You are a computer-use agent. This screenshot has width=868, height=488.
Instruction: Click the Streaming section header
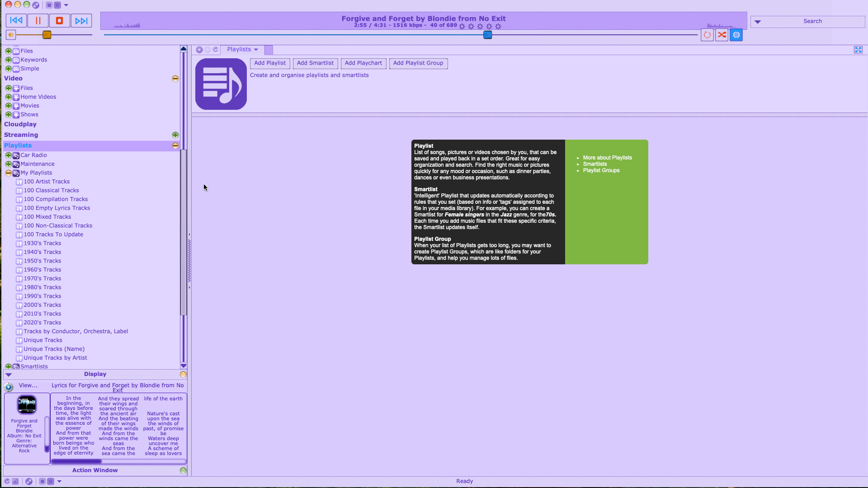point(21,134)
